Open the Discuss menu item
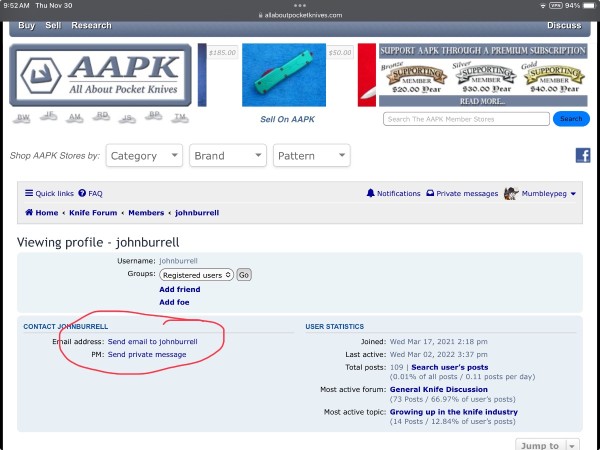This screenshot has height=450, width=600. pos(564,25)
